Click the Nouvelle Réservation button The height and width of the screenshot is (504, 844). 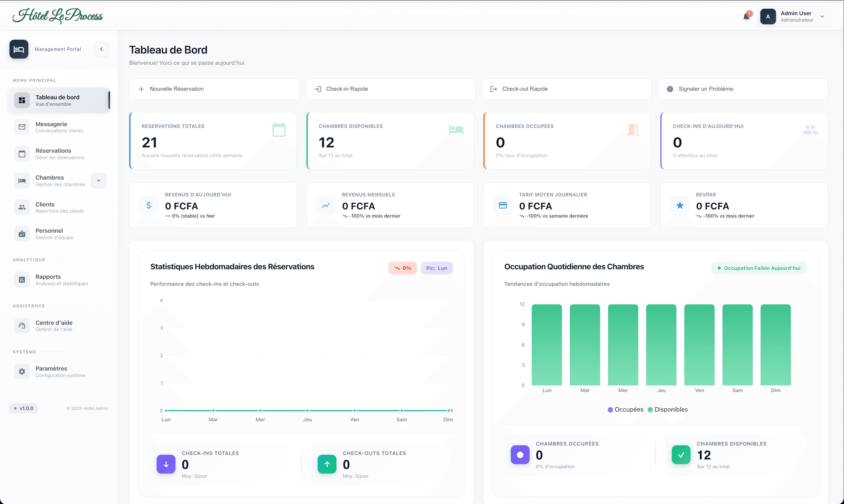coord(214,89)
